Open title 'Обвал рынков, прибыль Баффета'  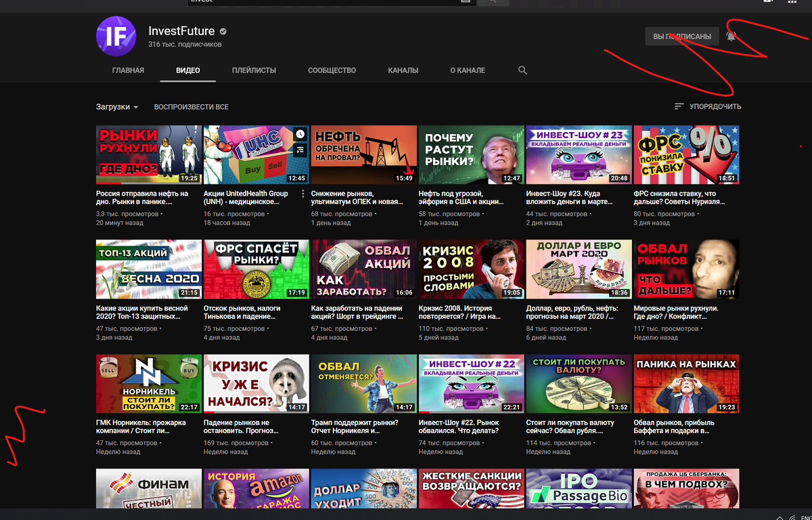(x=674, y=427)
